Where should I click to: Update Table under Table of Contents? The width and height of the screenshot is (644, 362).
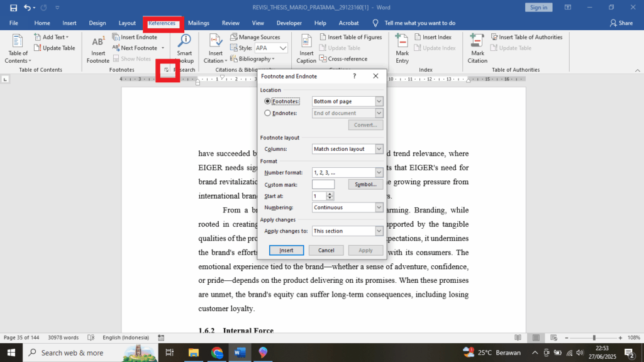(55, 48)
